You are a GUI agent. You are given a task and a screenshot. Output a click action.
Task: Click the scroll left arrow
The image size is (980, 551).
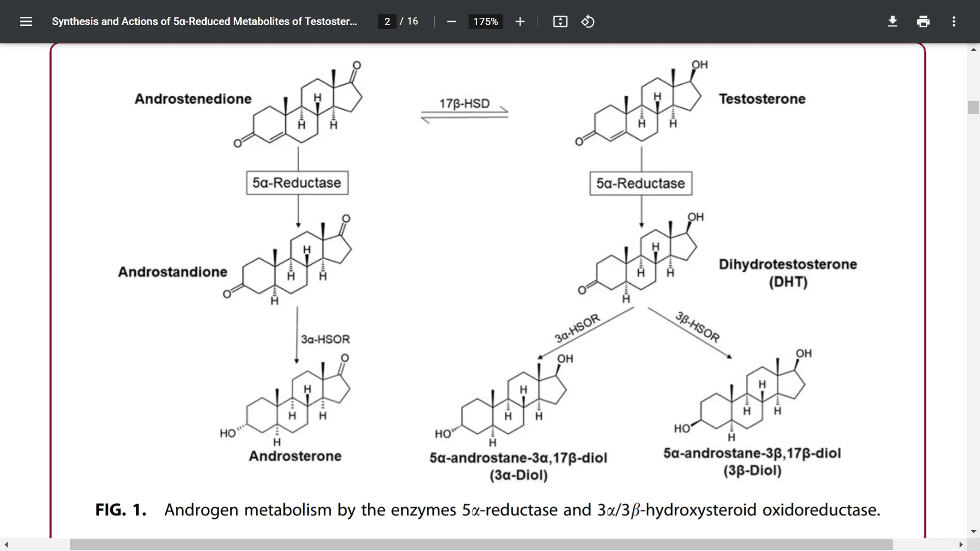pos(6,545)
